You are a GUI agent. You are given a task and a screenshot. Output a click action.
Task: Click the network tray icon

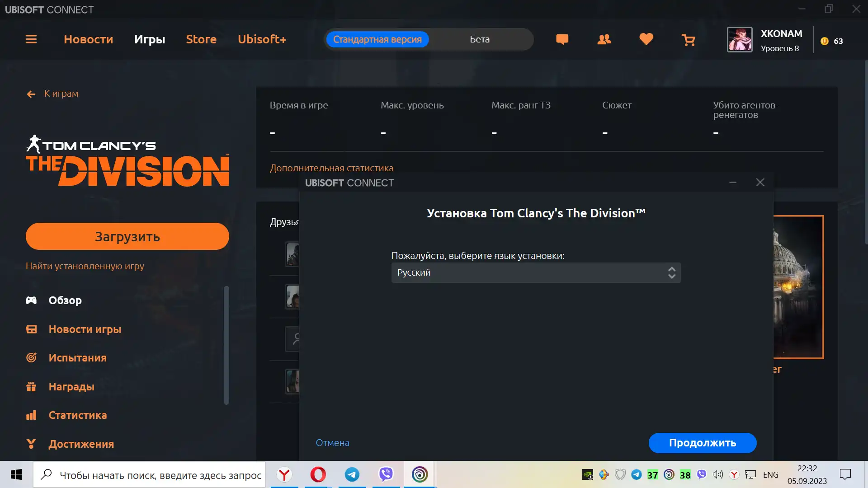750,474
